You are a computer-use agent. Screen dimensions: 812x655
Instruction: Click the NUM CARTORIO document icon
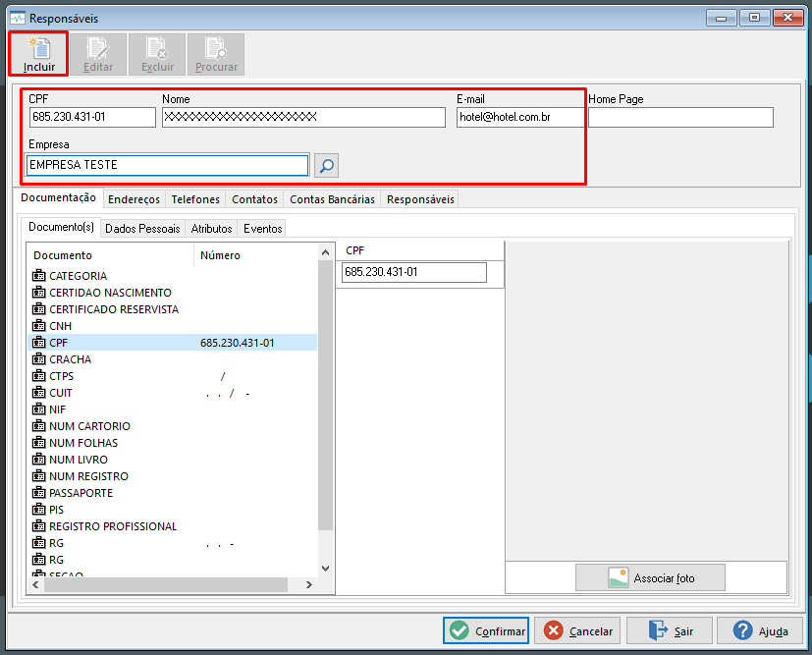(x=39, y=425)
